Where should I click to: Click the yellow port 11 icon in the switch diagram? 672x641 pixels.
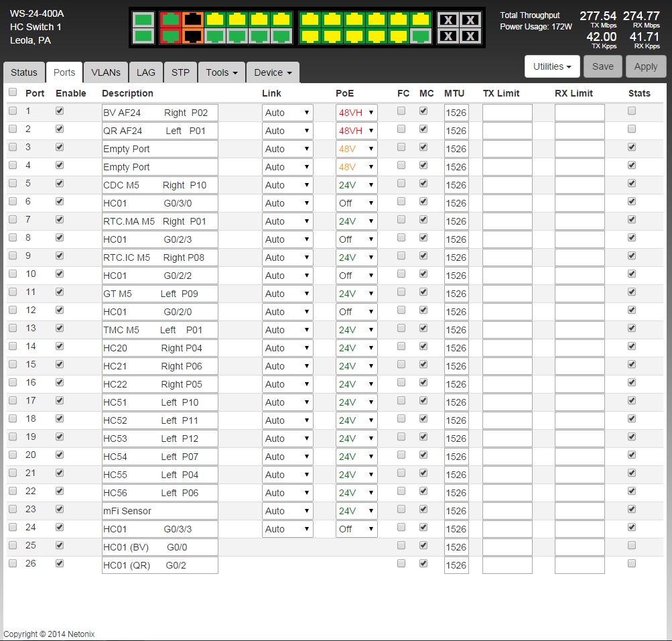click(x=281, y=19)
